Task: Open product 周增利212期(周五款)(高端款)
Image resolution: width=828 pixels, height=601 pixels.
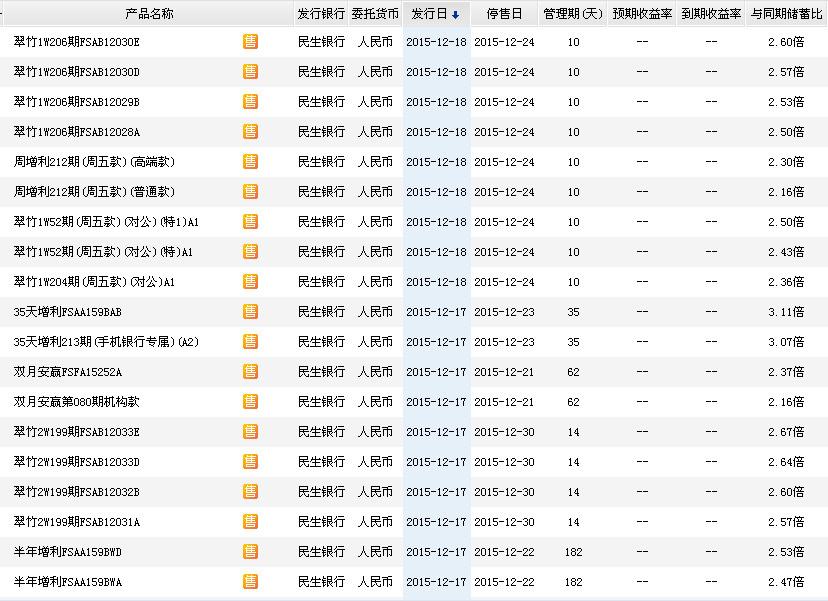Action: [x=95, y=162]
